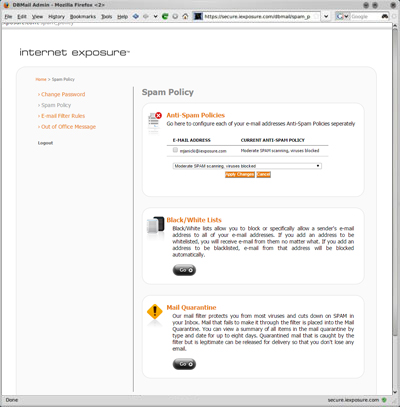Click the Mail Quarantine warning icon
The image size is (400, 407).
155,312
